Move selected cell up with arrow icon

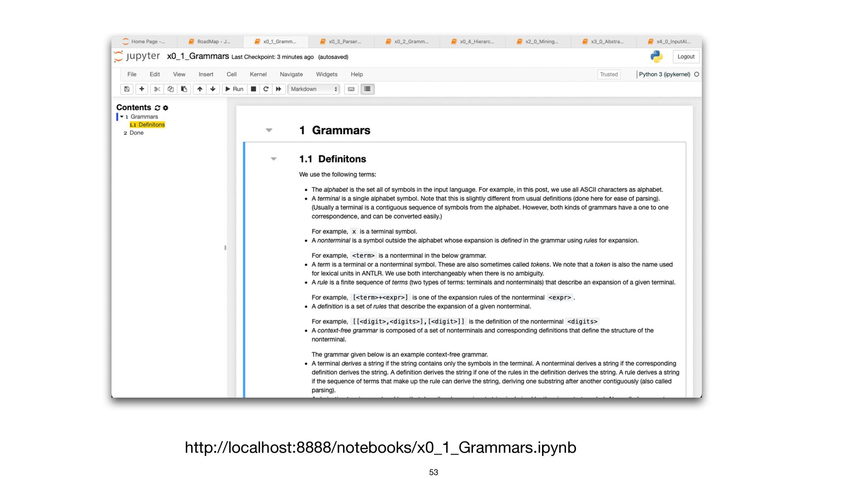coord(200,89)
